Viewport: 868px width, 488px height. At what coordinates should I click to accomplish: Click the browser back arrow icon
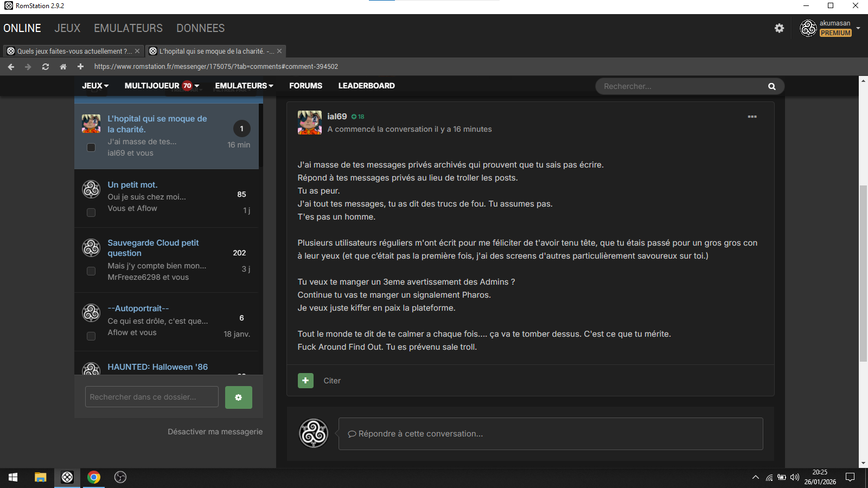tap(11, 67)
